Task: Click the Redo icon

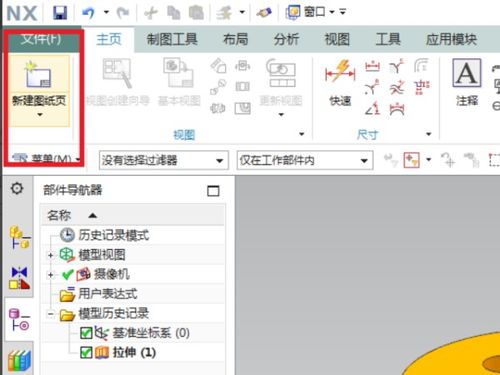Action: click(123, 13)
